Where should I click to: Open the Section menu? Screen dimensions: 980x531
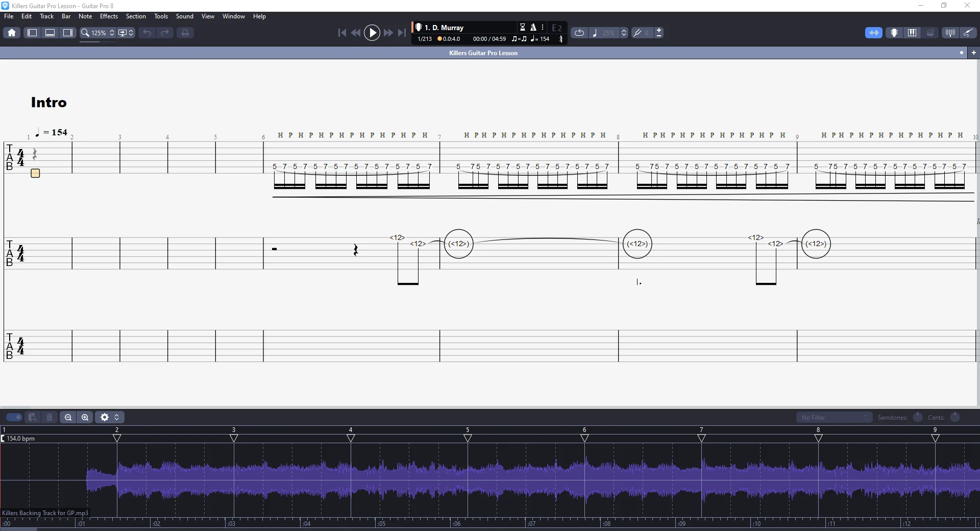[x=136, y=16]
